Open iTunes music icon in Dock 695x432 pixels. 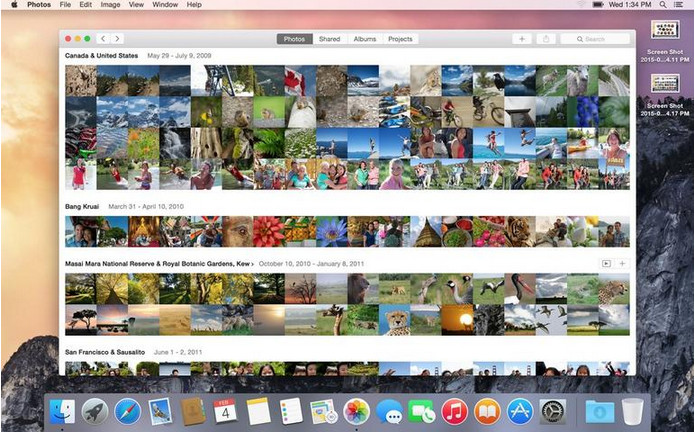[455, 412]
